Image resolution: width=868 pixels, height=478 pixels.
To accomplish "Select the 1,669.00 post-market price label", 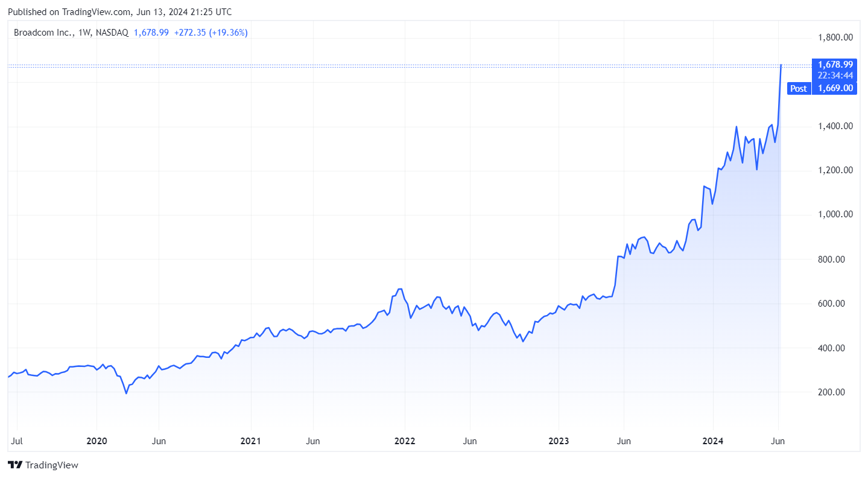I will pos(835,88).
